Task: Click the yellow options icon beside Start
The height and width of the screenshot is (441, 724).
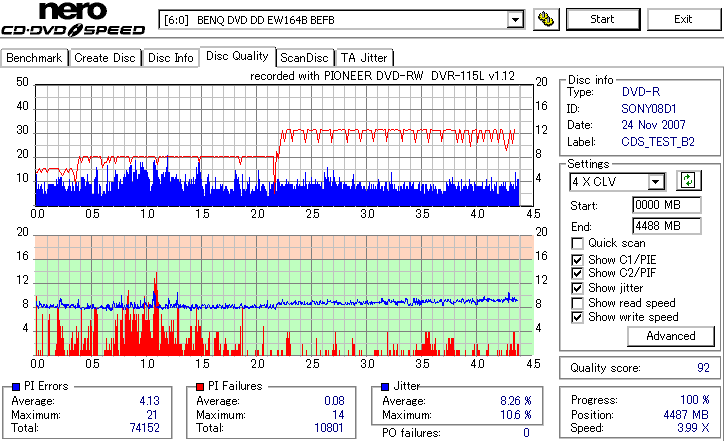Action: [x=546, y=19]
